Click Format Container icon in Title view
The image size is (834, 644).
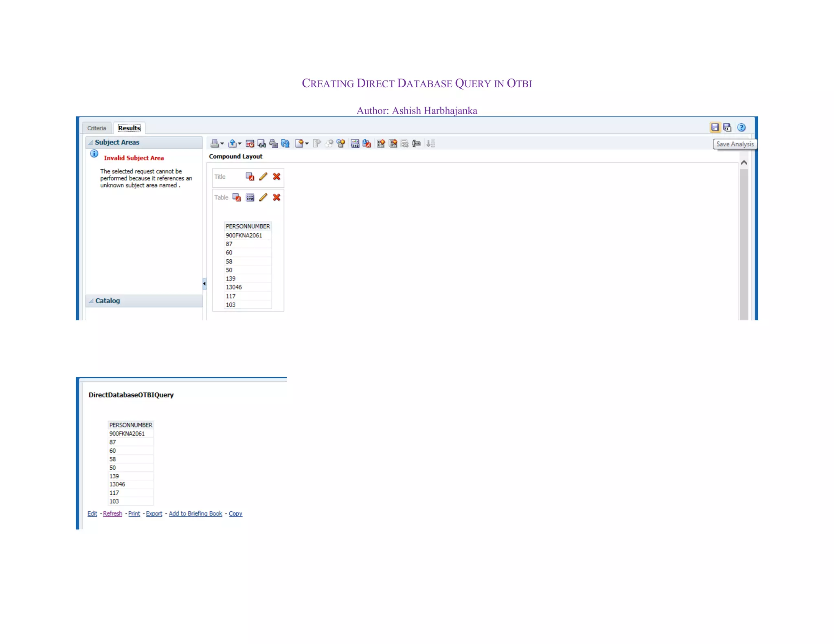(x=250, y=176)
